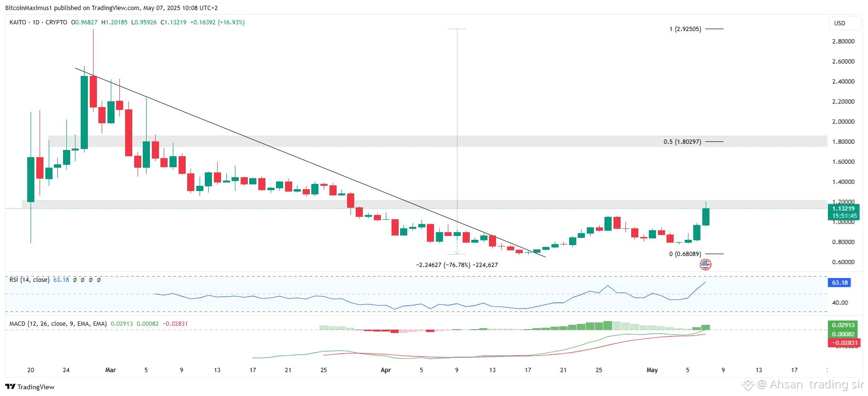Click the 0.80000 price scale label

pyautogui.click(x=843, y=242)
